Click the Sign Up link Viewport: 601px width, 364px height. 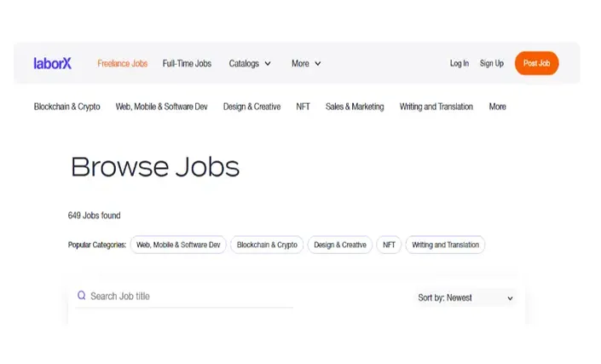491,63
